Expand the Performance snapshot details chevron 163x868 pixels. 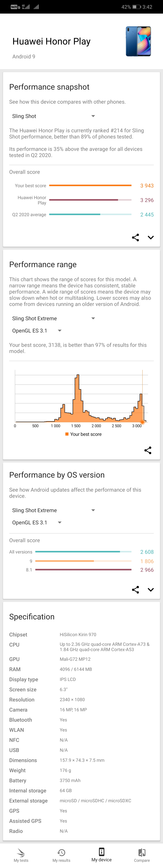pyautogui.click(x=150, y=238)
